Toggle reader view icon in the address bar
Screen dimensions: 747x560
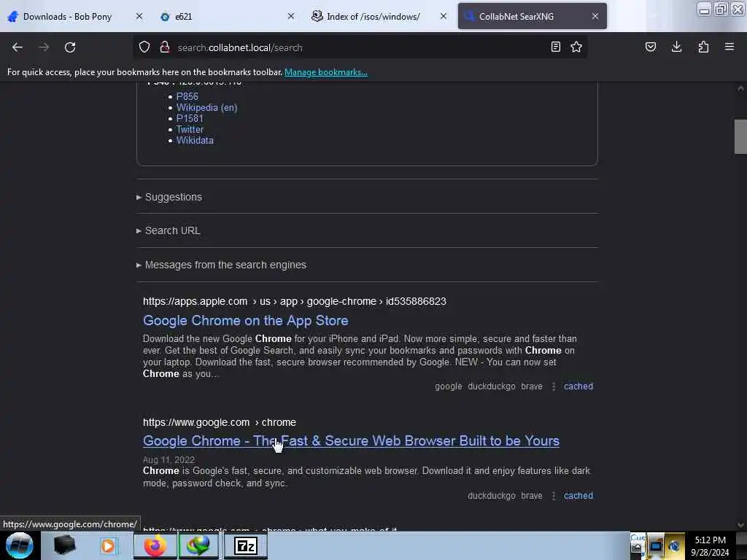[x=555, y=47]
